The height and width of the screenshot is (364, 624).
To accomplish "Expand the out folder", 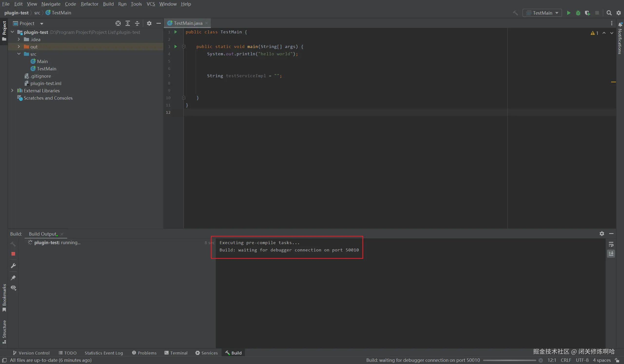I will pos(19,47).
